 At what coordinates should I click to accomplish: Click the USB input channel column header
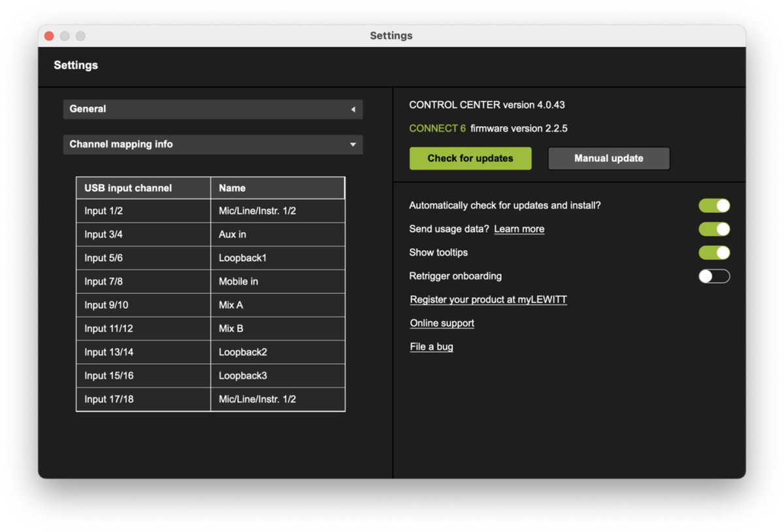pyautogui.click(x=144, y=188)
